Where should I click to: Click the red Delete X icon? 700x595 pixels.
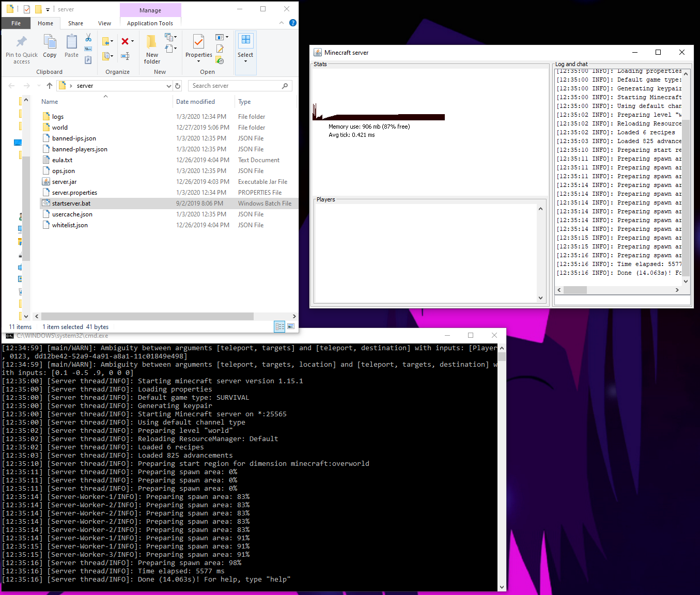(x=125, y=41)
